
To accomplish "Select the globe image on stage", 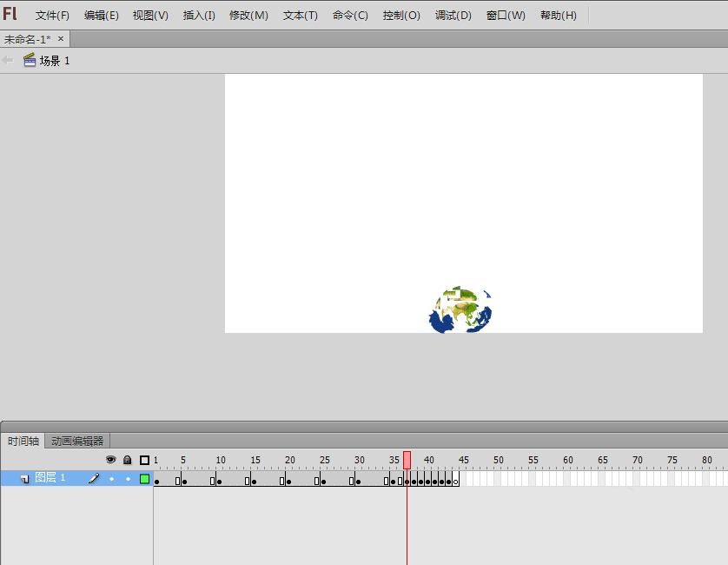I will 460,309.
